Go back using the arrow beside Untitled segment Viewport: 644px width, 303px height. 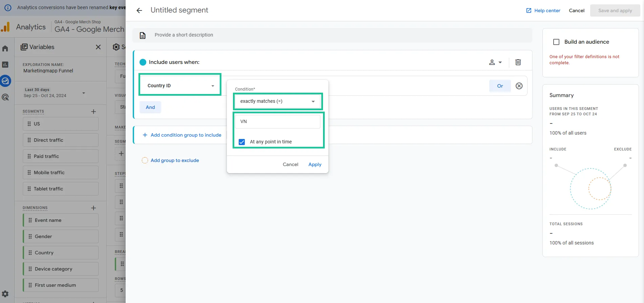coord(139,10)
